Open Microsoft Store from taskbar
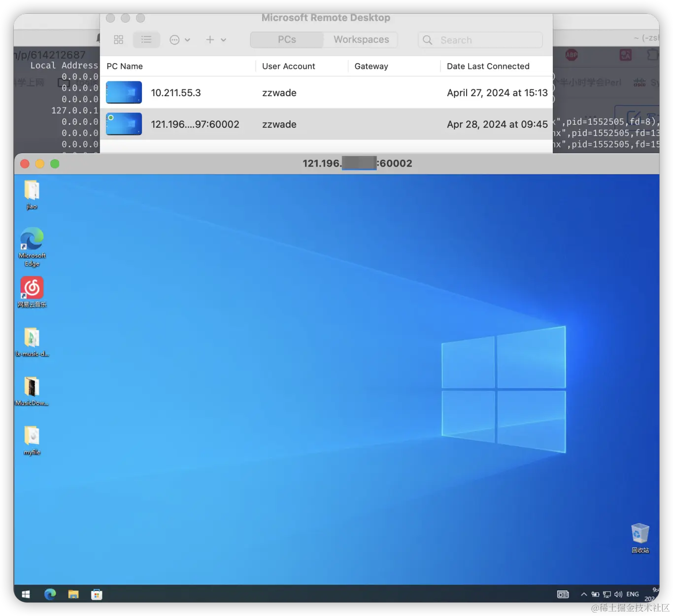 click(x=97, y=594)
